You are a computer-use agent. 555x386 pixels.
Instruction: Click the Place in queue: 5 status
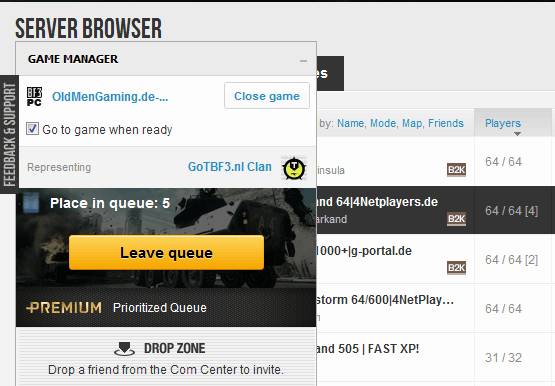(x=110, y=203)
